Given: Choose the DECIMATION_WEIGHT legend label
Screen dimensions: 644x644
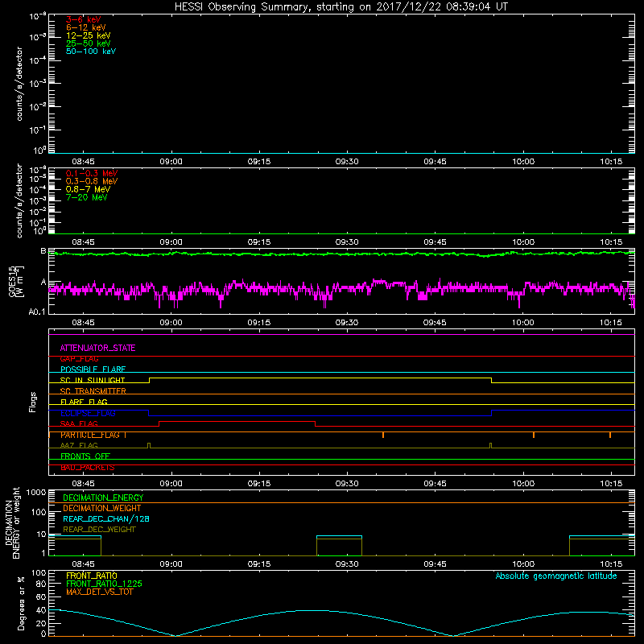Looking at the screenshot, I should 102,508.
